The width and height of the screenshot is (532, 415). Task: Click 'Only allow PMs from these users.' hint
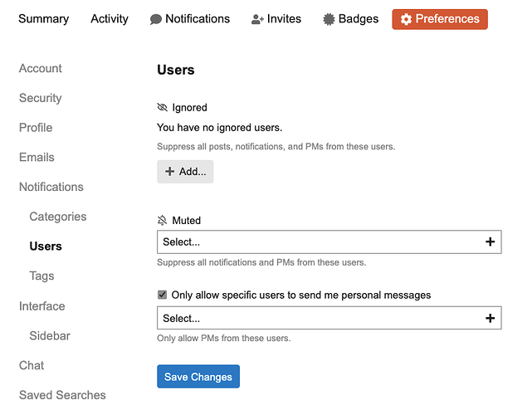pos(223,339)
